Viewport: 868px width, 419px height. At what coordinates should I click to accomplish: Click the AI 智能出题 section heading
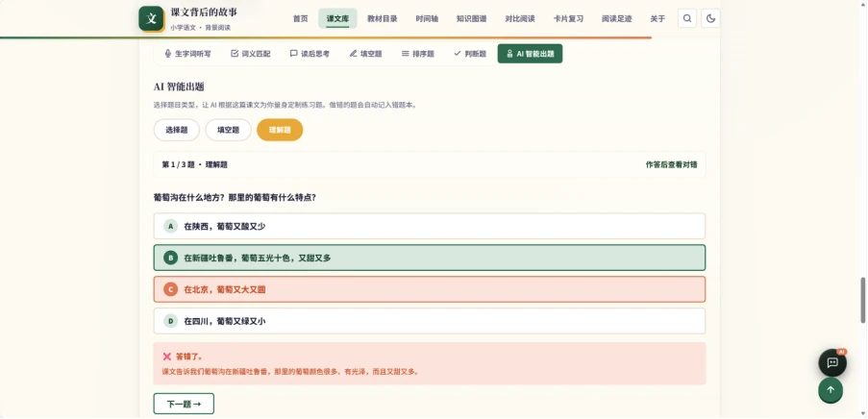[179, 86]
